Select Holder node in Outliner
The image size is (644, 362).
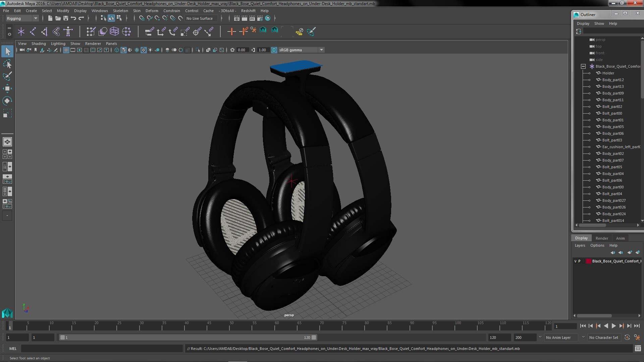coord(608,73)
